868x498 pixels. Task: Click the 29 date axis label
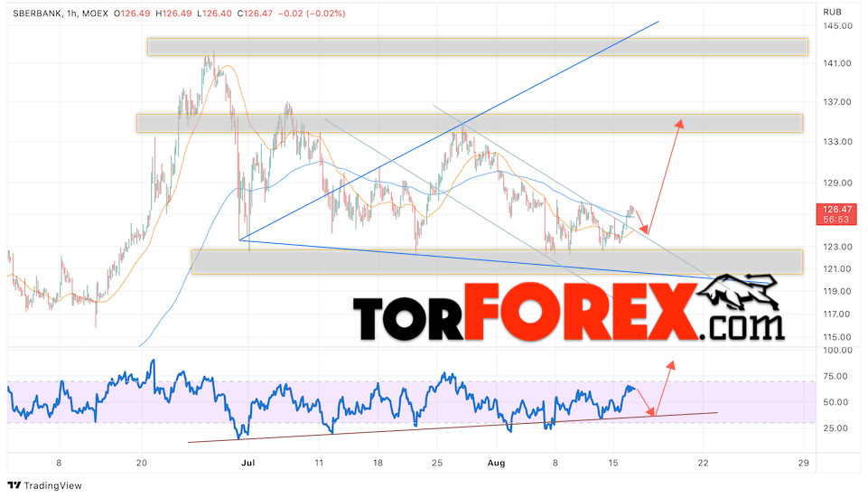[804, 463]
